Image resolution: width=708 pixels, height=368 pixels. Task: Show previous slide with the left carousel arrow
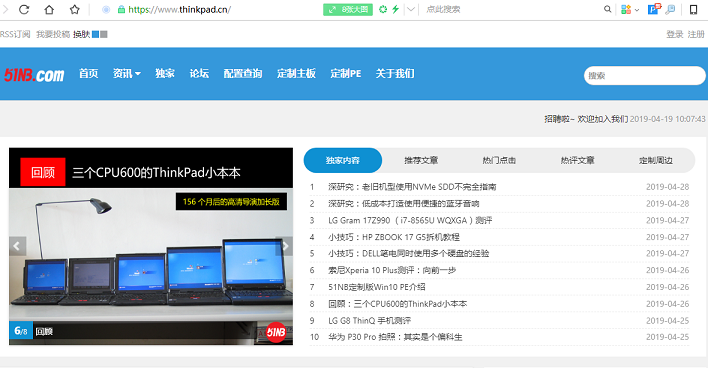[x=17, y=246]
